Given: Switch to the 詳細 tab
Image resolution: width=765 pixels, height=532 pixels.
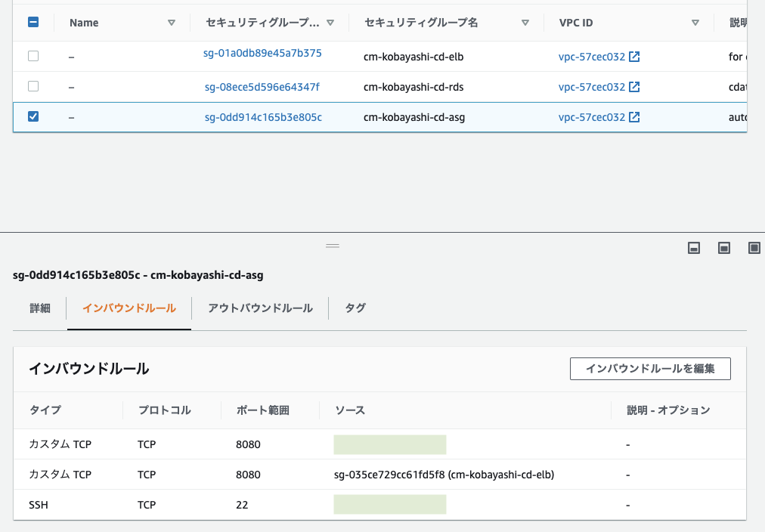Looking at the screenshot, I should pos(39,308).
